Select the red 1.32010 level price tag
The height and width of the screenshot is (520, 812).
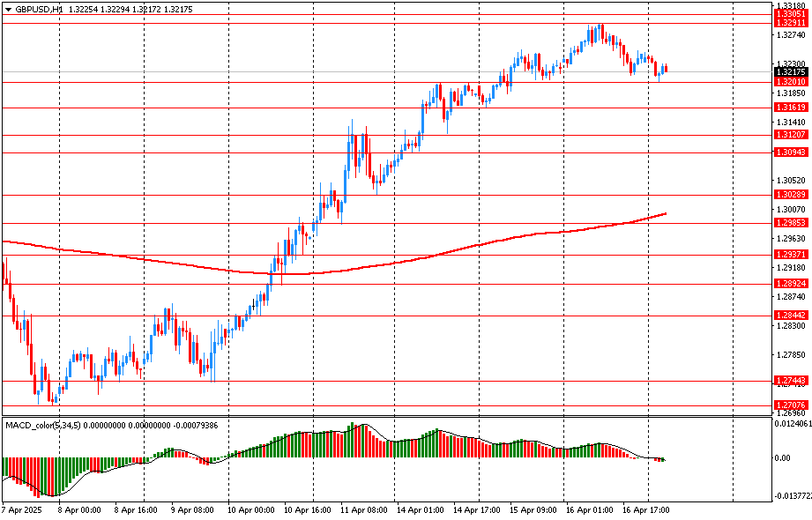coord(790,82)
